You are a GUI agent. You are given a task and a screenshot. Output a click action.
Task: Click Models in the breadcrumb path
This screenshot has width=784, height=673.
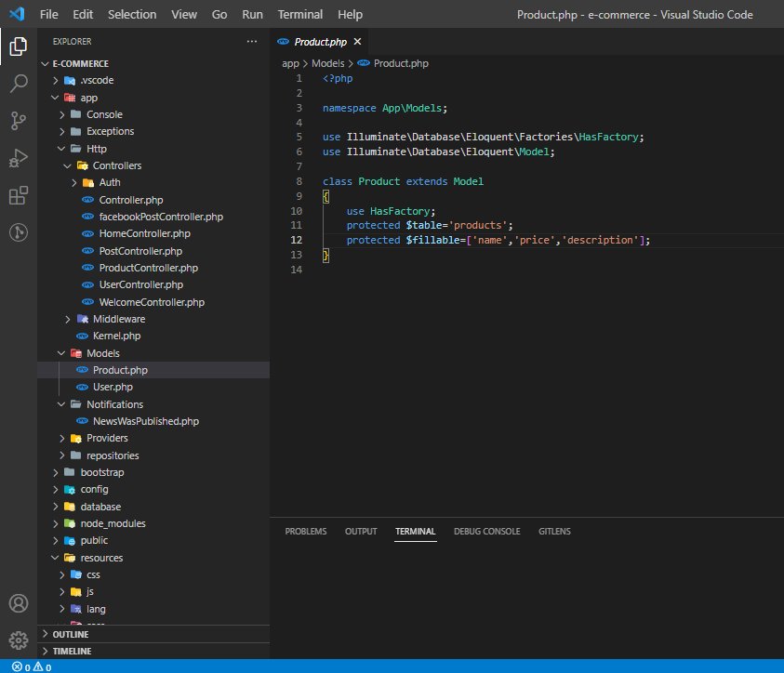point(327,63)
